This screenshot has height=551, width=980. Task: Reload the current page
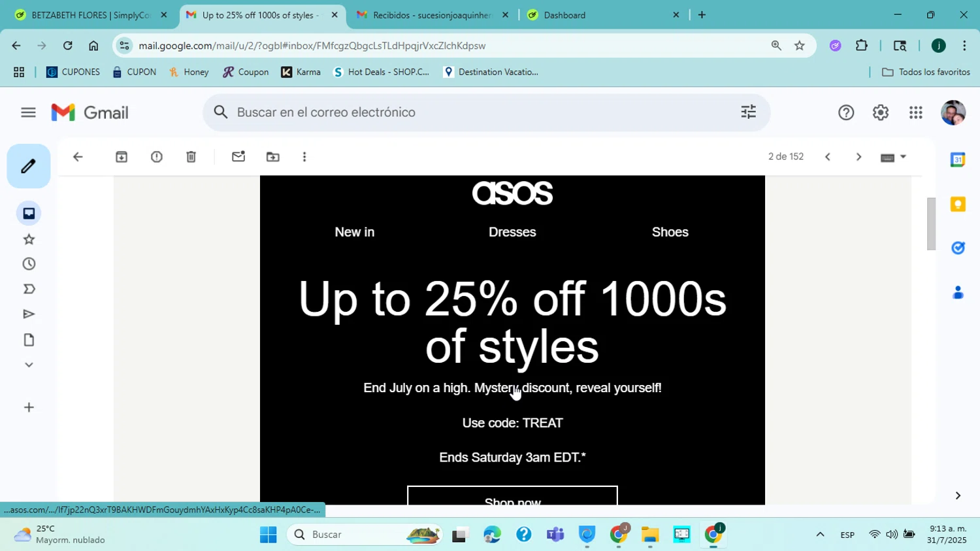point(67,46)
